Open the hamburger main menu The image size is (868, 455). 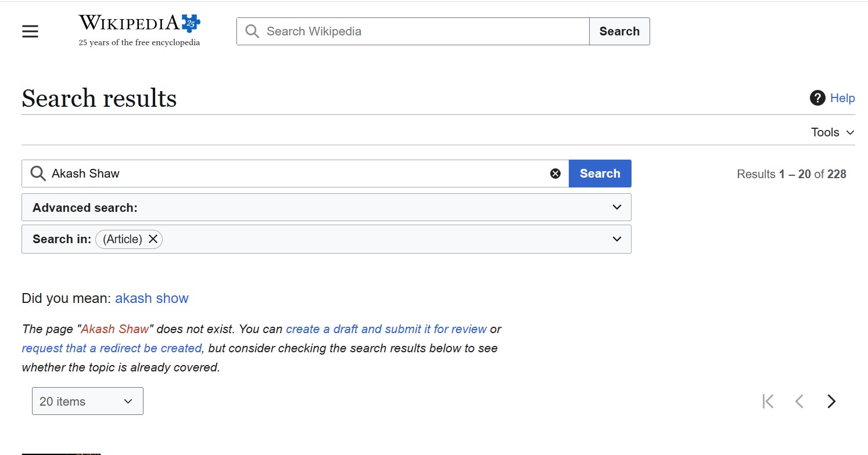30,31
